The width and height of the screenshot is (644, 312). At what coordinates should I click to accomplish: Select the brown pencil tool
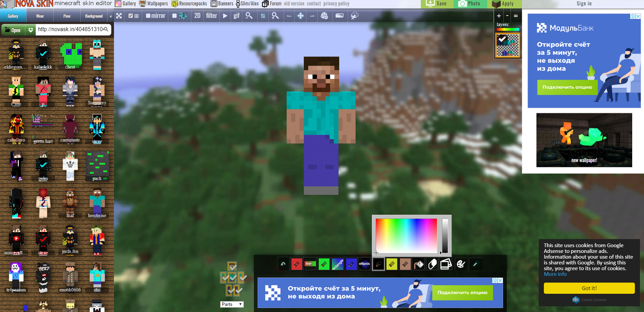pyautogui.click(x=405, y=264)
